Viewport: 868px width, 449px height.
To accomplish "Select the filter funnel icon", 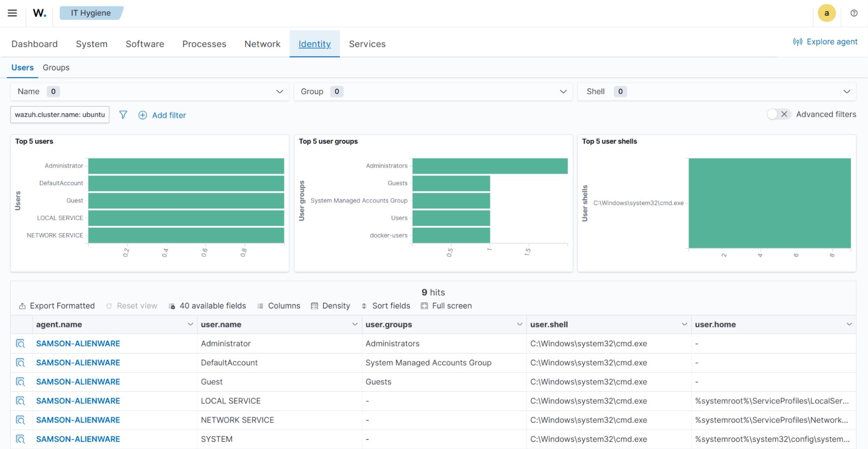I will 123,115.
